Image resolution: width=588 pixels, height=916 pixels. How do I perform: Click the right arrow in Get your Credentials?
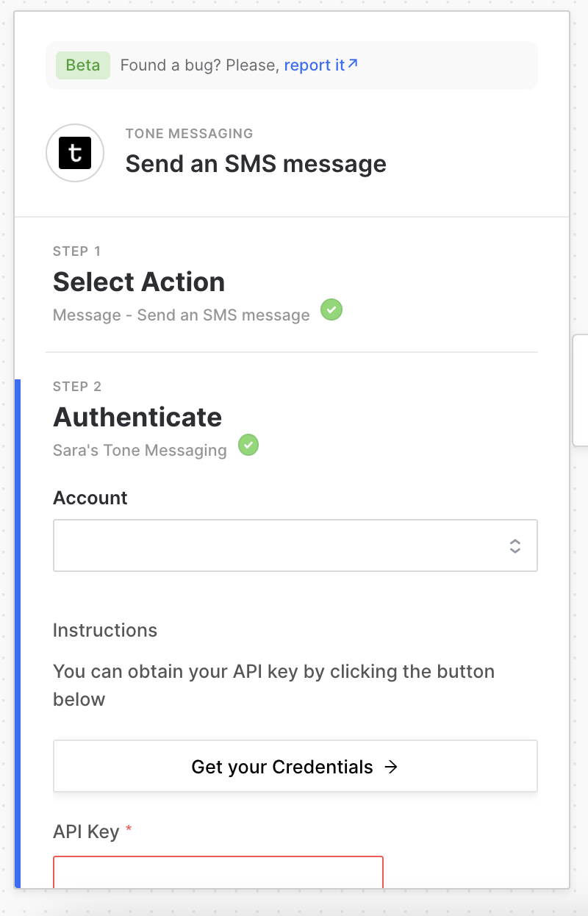point(392,767)
